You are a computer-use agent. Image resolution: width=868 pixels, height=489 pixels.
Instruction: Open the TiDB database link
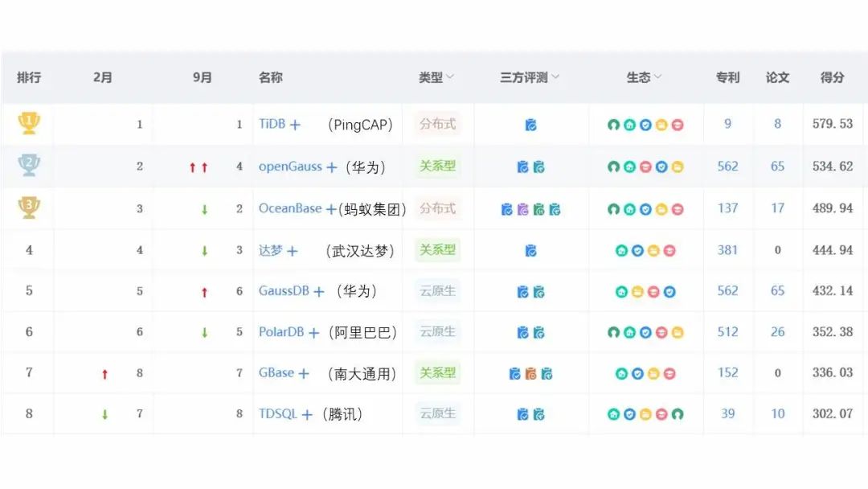click(x=272, y=124)
